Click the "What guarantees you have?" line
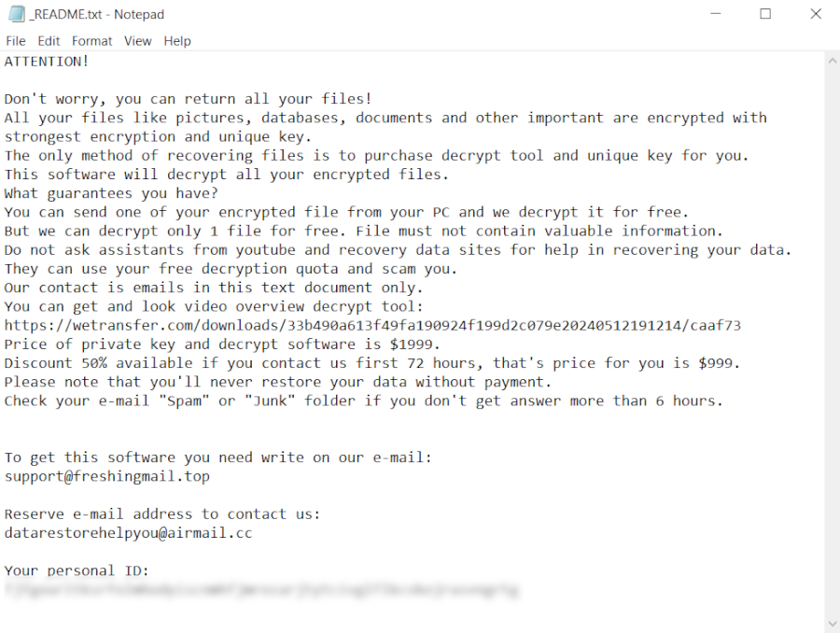The image size is (840, 633). pyautogui.click(x=110, y=193)
